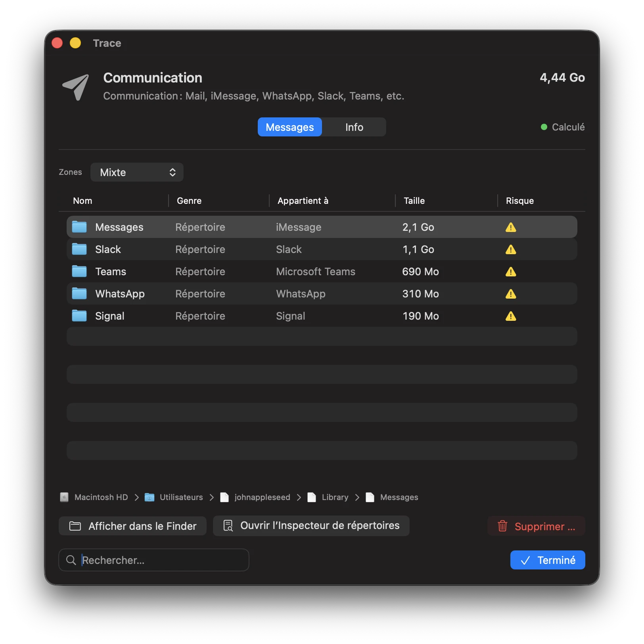The width and height of the screenshot is (644, 644).
Task: Click the iMessage owner cell
Action: (299, 227)
